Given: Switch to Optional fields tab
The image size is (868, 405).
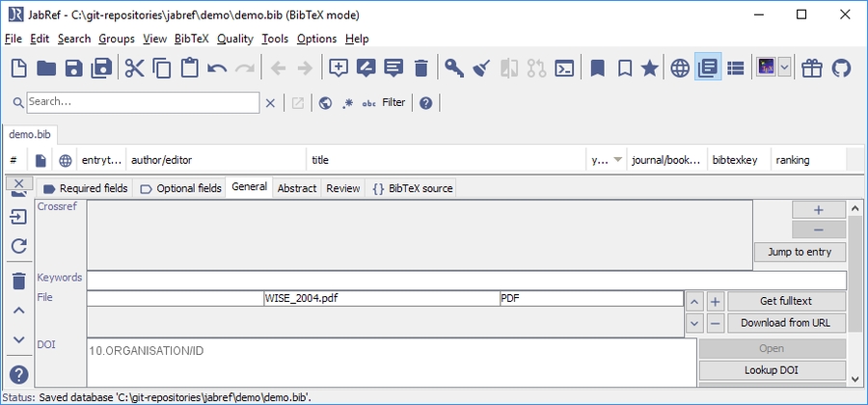Looking at the screenshot, I should [x=180, y=189].
